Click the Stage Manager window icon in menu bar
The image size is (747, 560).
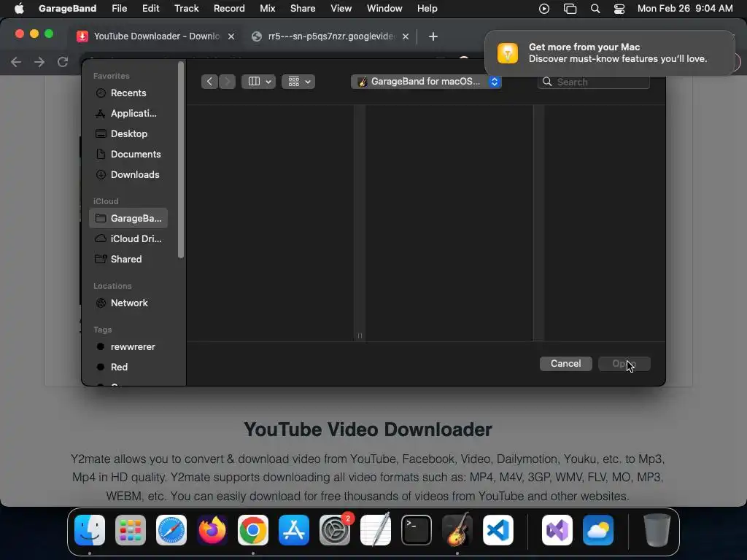click(x=570, y=9)
